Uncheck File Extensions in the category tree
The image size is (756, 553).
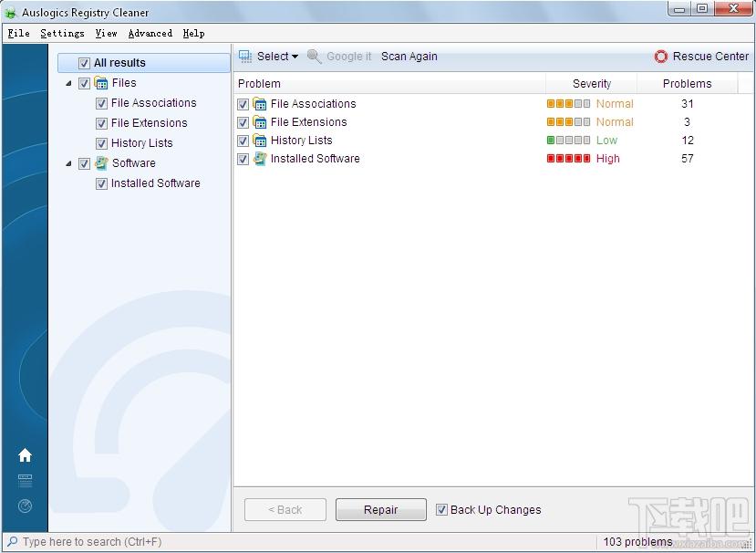[x=101, y=123]
